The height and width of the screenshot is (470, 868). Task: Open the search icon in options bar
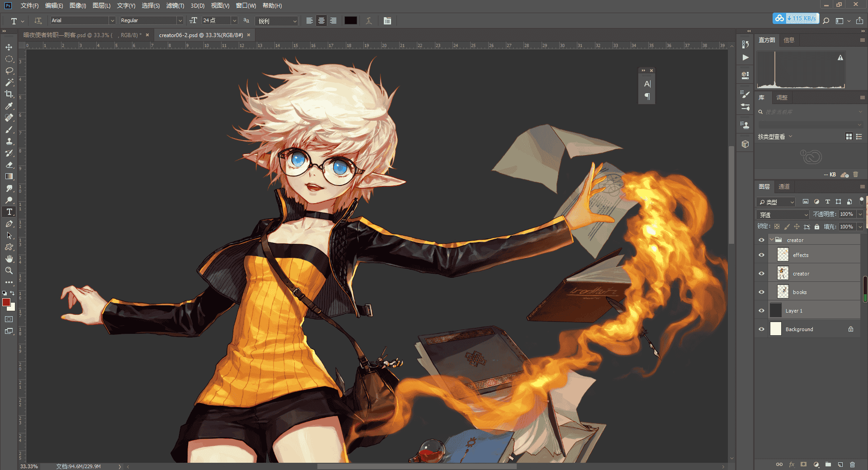click(826, 20)
